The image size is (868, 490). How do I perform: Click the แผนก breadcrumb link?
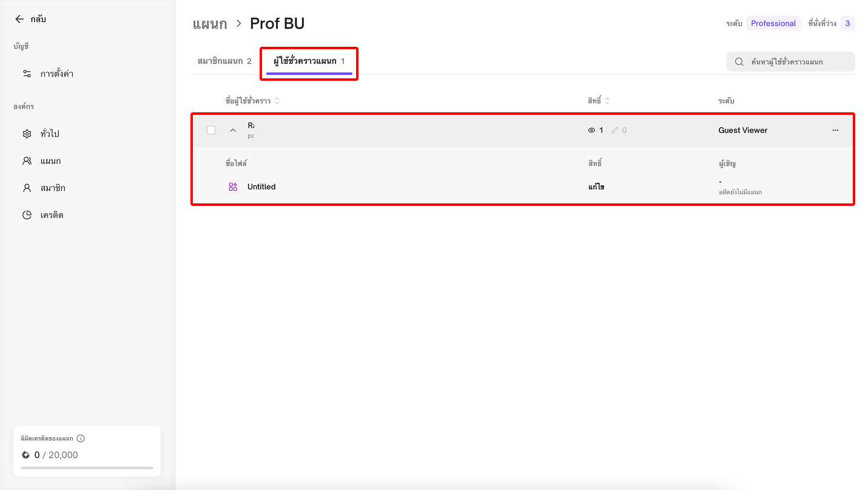coord(210,24)
